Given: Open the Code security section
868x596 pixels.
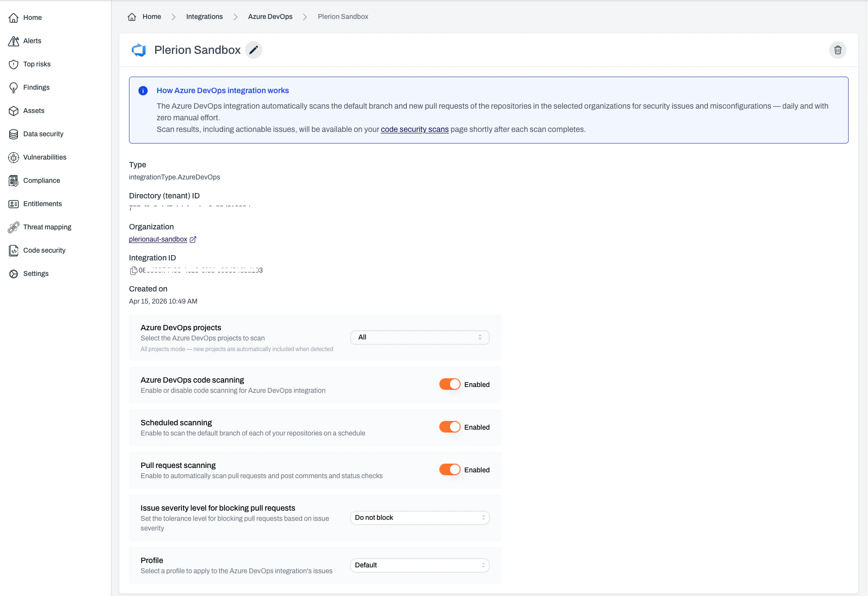Looking at the screenshot, I should [44, 250].
